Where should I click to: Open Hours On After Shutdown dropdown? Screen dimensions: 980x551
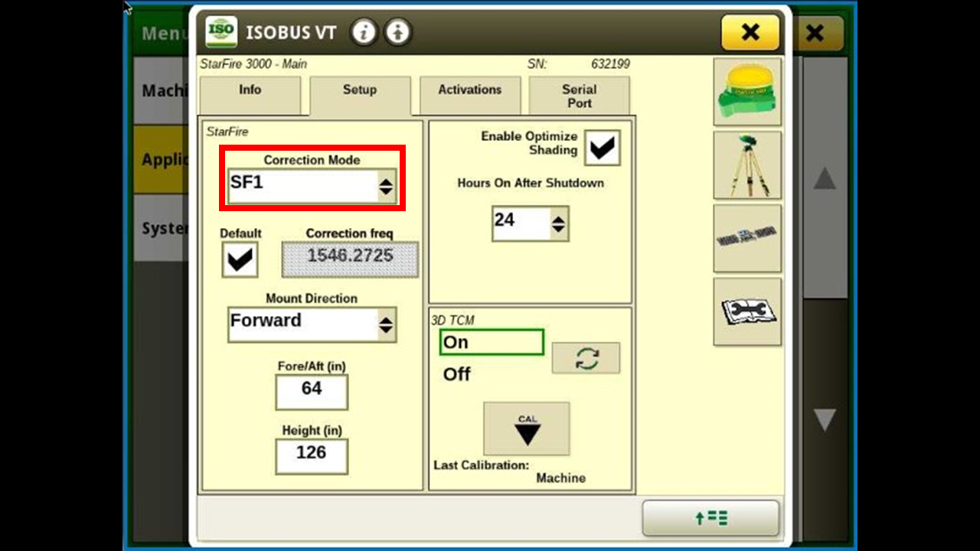(x=531, y=223)
